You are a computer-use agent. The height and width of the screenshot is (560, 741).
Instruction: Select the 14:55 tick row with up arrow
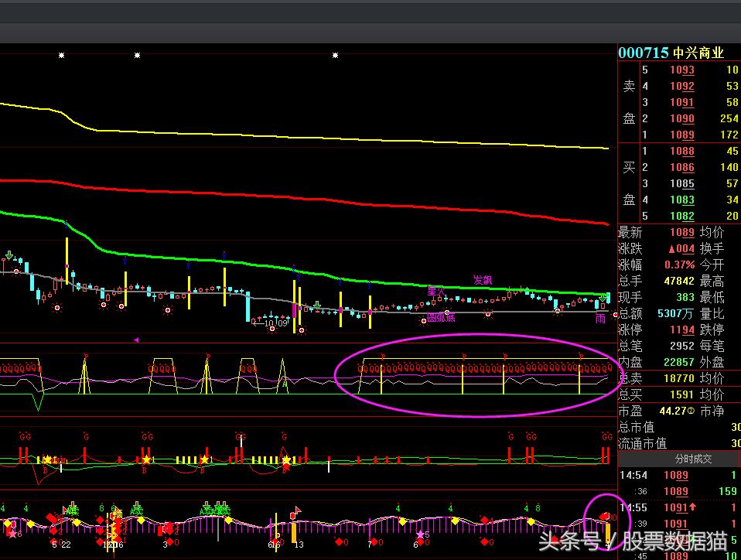tap(678, 507)
